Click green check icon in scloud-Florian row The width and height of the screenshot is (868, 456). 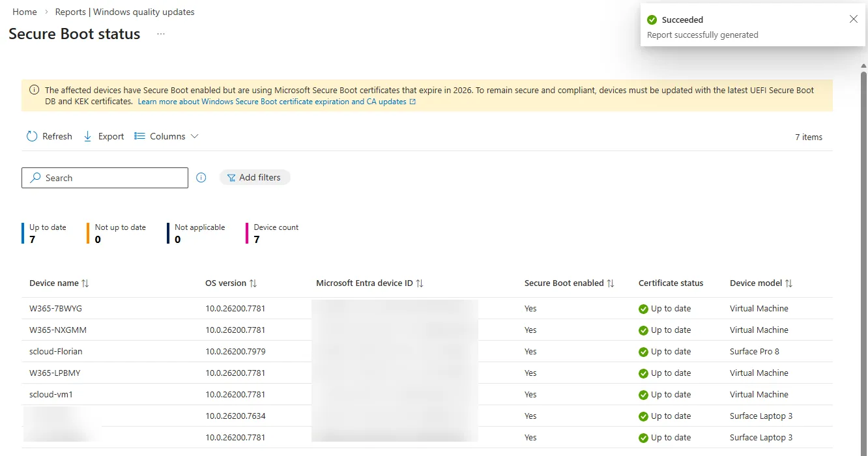[643, 352]
